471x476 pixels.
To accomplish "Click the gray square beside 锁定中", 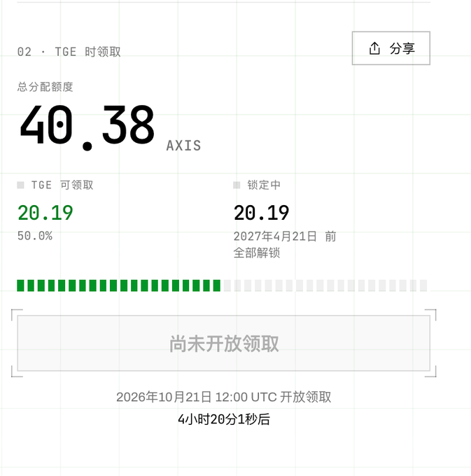I will point(237,185).
